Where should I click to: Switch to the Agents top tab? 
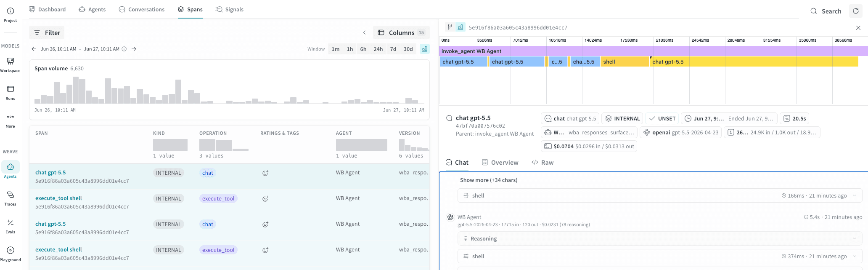tap(92, 9)
